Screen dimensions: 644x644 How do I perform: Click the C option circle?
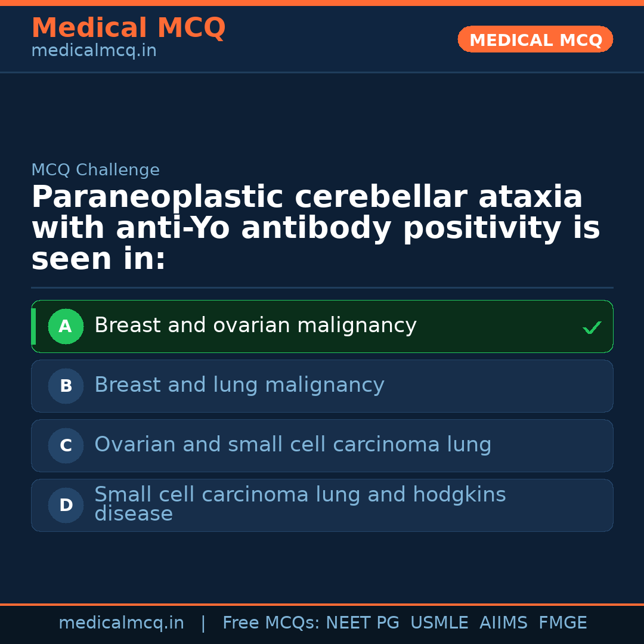click(66, 446)
